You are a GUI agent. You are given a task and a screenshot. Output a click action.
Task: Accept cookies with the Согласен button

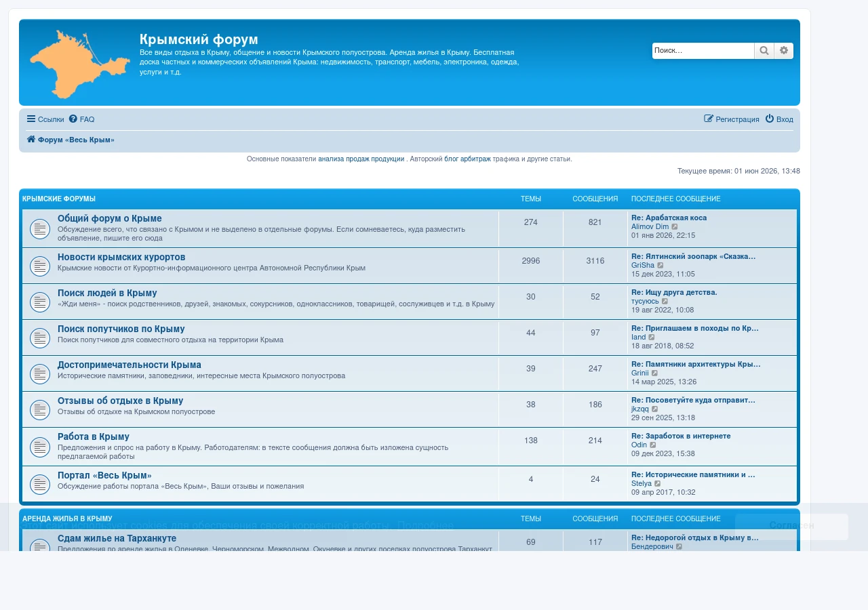tap(791, 525)
